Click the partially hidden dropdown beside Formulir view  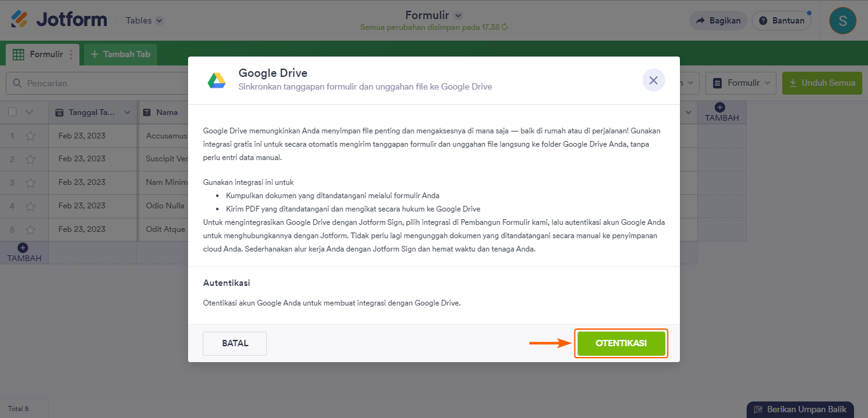(x=689, y=83)
